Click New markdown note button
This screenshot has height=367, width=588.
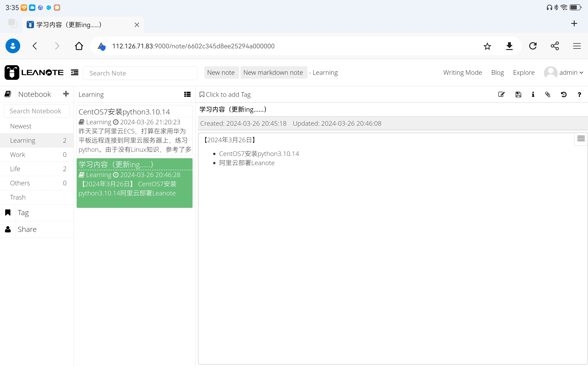click(273, 72)
